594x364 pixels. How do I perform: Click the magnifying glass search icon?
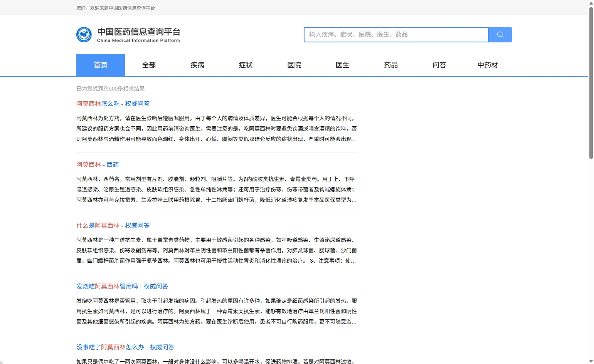(x=500, y=35)
